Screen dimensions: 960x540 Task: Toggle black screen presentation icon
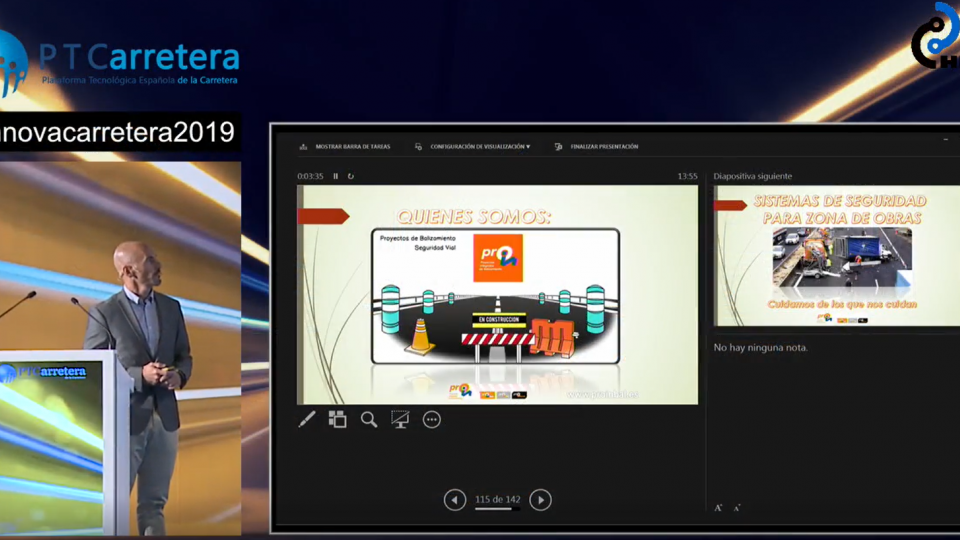pos(400,419)
